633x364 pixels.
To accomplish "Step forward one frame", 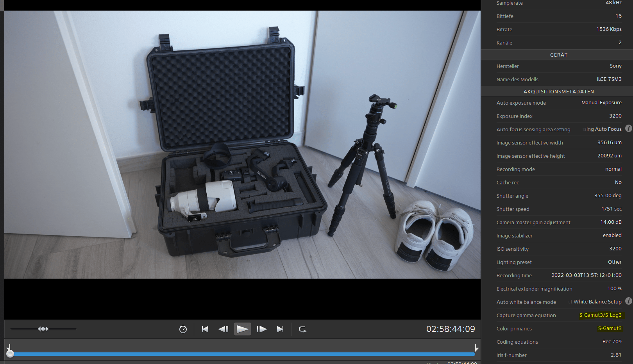I will click(261, 329).
